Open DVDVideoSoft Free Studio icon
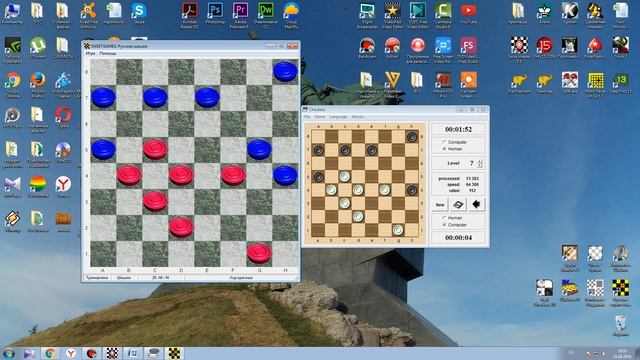 (x=468, y=49)
